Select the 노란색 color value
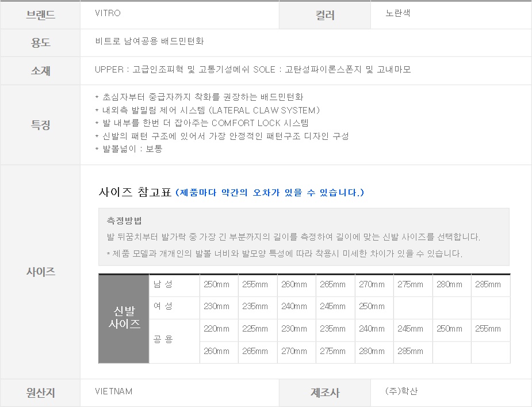The image size is (532, 407). [398, 13]
